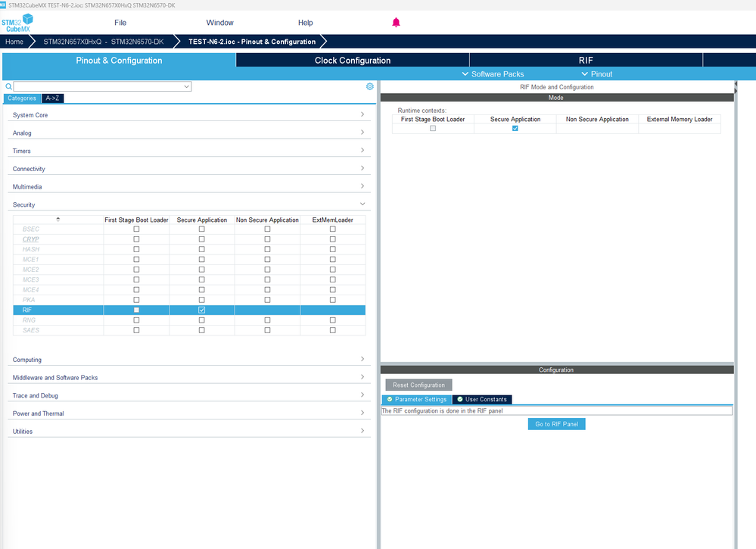Click the Go to RIF Panel button
This screenshot has height=549, width=756.
[x=556, y=424]
